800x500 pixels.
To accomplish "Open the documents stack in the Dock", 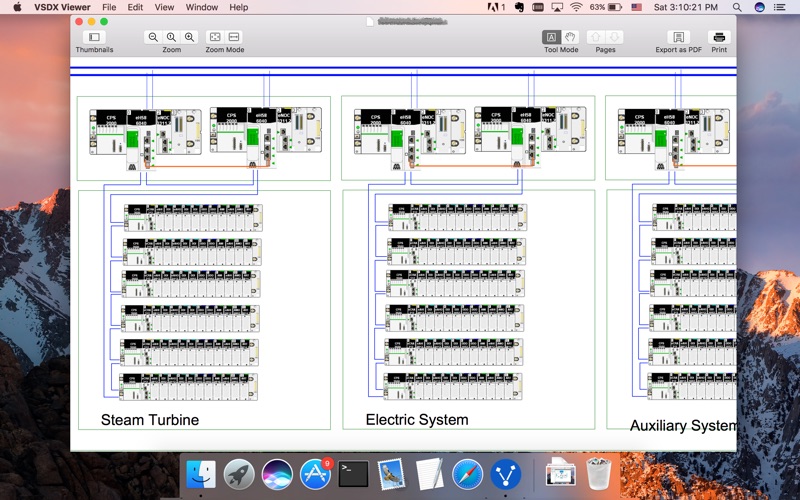I will (x=560, y=472).
